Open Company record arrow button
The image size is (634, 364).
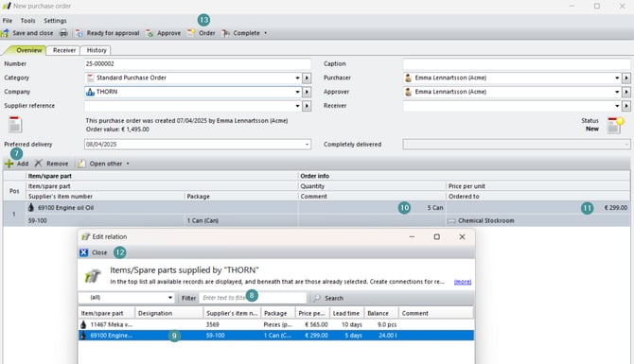click(x=307, y=92)
